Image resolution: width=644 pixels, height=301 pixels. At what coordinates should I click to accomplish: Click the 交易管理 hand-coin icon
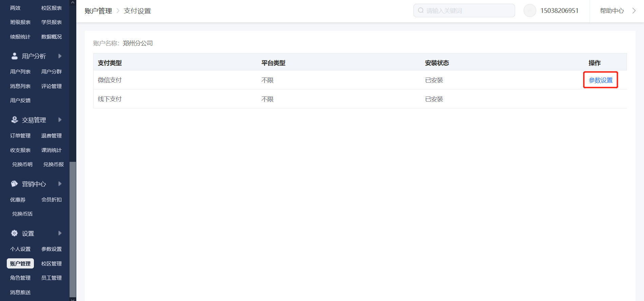pyautogui.click(x=15, y=120)
